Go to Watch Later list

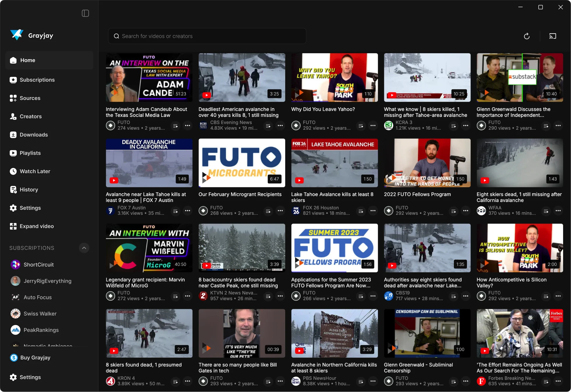[35, 171]
